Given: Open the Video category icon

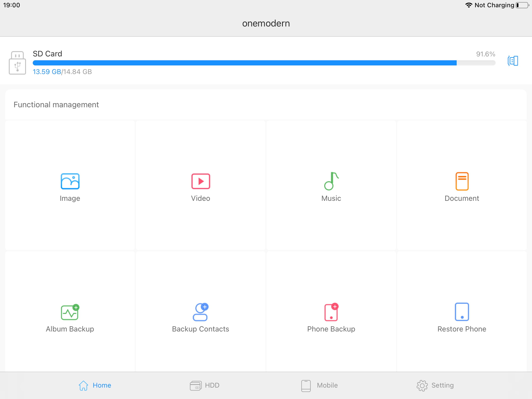Looking at the screenshot, I should (x=201, y=181).
